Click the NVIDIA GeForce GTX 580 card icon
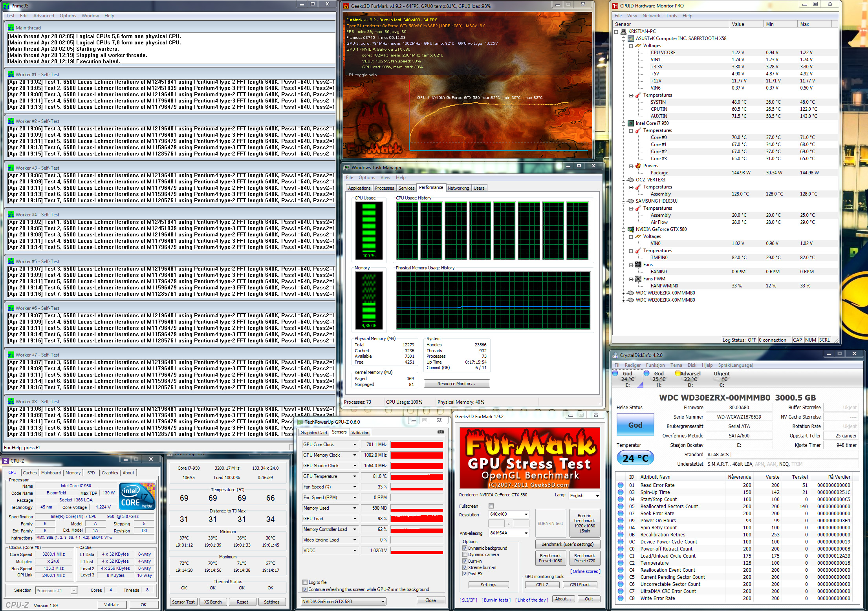Viewport: 868px width, 611px height. [631, 229]
